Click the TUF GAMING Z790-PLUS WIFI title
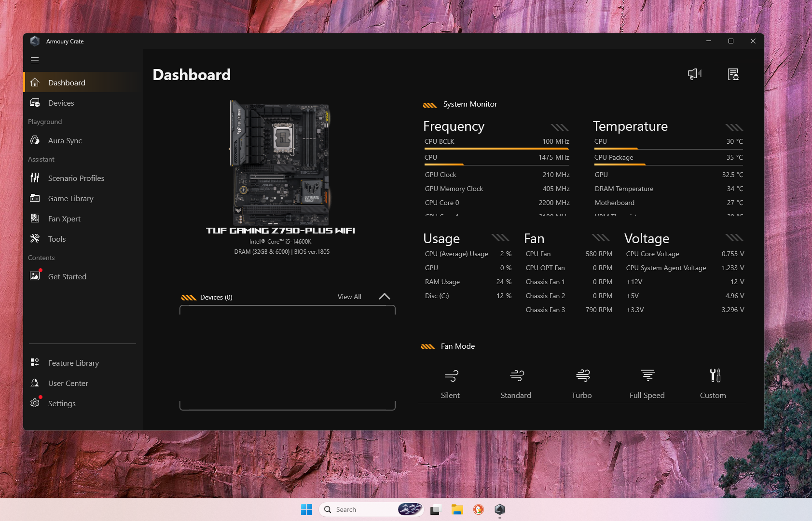This screenshot has height=521, width=812. pyautogui.click(x=280, y=231)
